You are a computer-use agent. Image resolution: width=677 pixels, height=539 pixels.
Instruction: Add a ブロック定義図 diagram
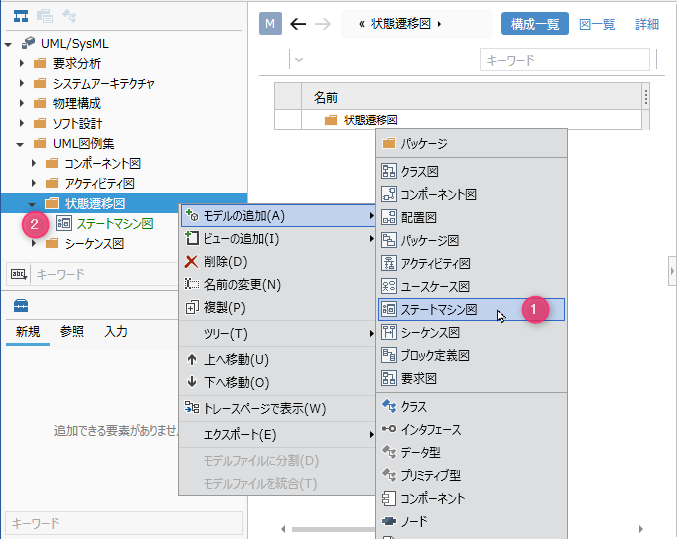click(x=471, y=355)
